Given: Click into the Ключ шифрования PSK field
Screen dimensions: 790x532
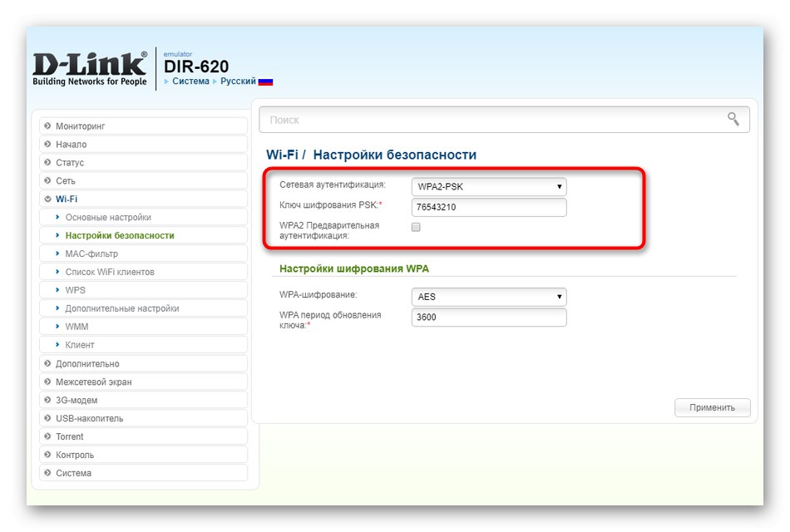Looking at the screenshot, I should 488,206.
